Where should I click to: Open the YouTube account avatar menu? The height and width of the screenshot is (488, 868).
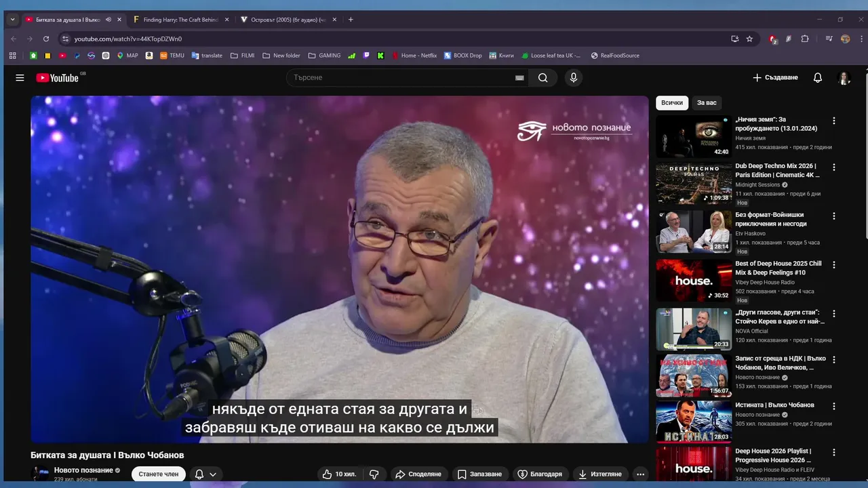(x=844, y=78)
